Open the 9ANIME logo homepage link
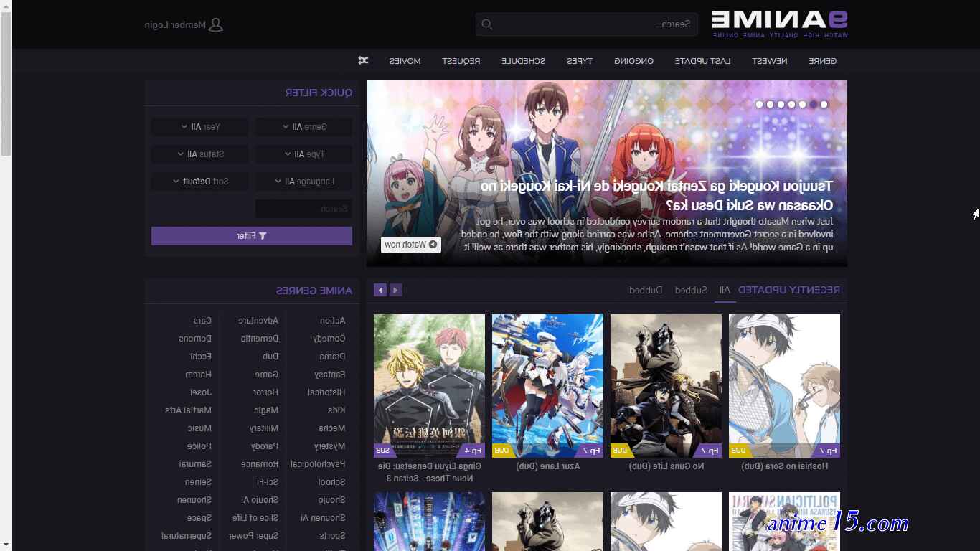Image resolution: width=980 pixels, height=551 pixels. click(780, 24)
